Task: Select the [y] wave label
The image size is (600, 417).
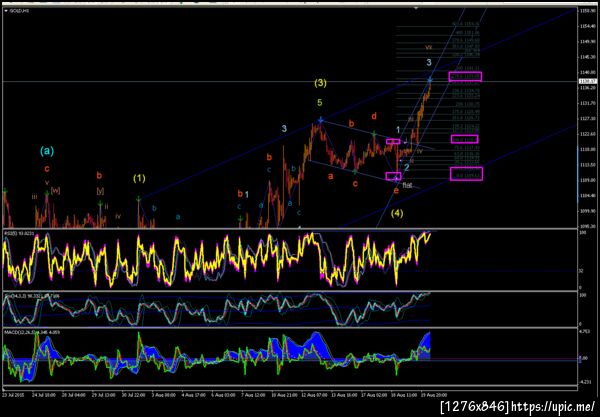Action: tap(100, 191)
